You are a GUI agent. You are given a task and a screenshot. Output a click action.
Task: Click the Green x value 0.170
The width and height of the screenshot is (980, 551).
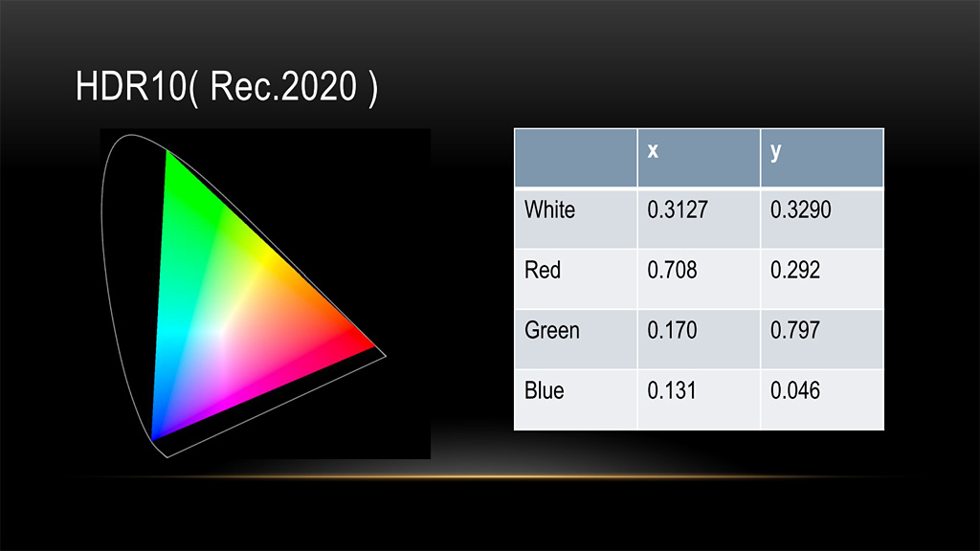[x=672, y=330]
